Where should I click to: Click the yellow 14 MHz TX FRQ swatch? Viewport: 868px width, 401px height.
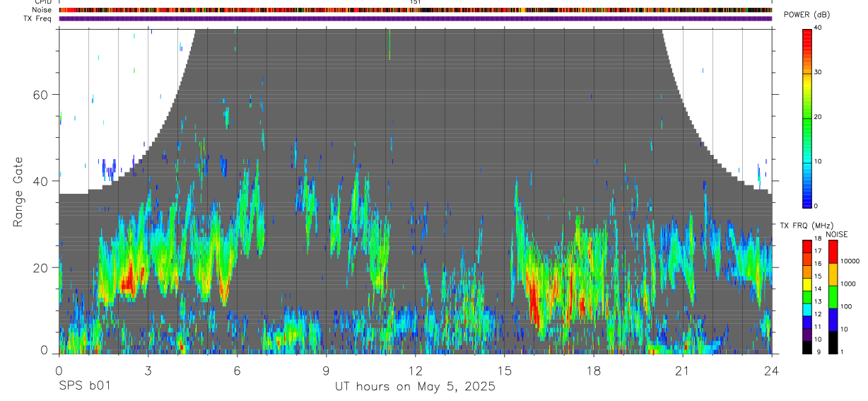click(x=807, y=284)
